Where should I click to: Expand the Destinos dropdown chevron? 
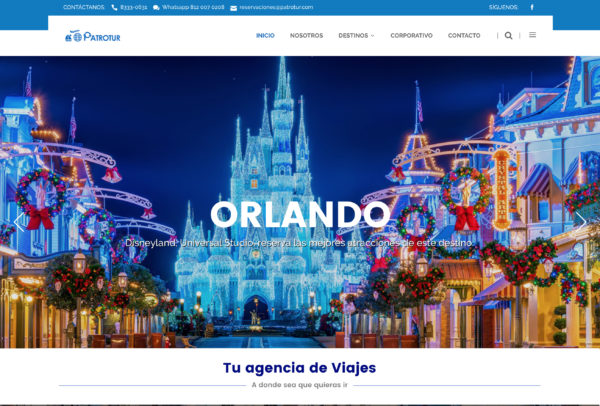coord(372,36)
